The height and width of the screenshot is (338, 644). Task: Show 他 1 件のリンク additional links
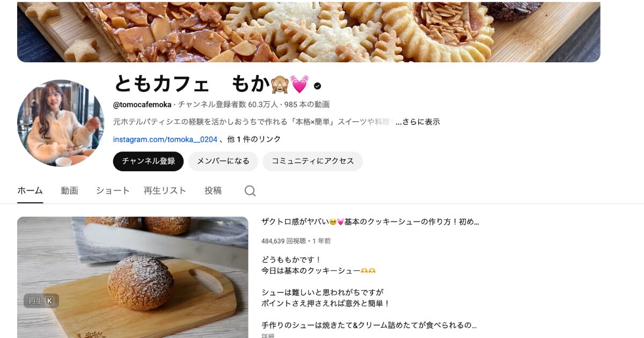[254, 139]
